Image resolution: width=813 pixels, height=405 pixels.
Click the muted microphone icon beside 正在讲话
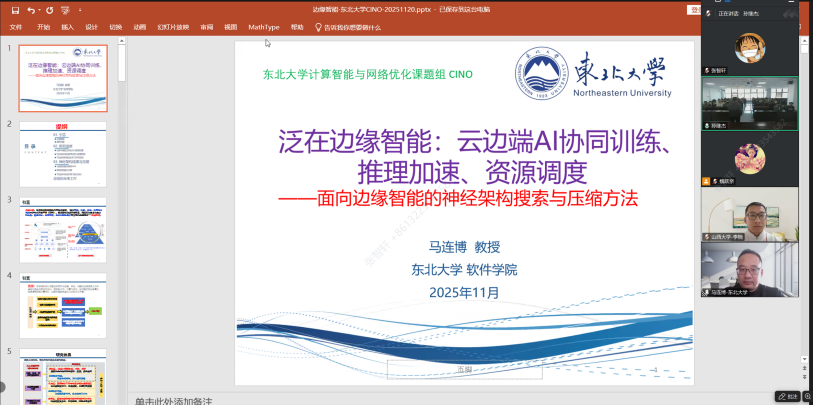click(x=708, y=13)
